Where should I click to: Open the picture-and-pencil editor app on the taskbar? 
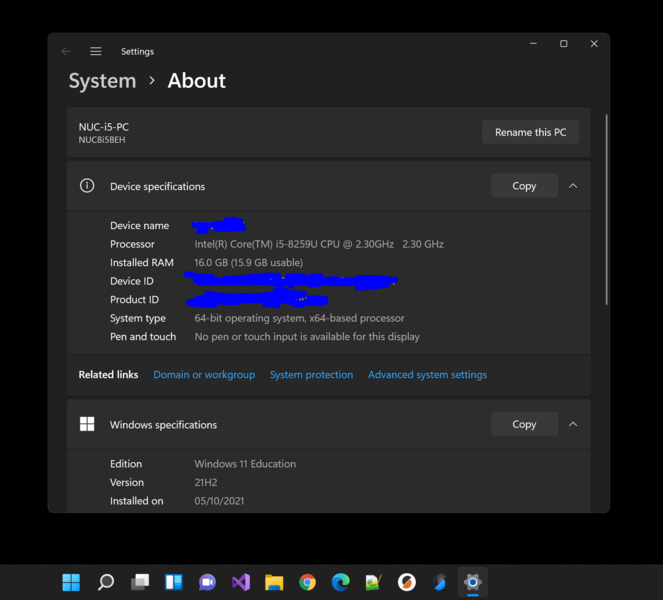click(374, 582)
